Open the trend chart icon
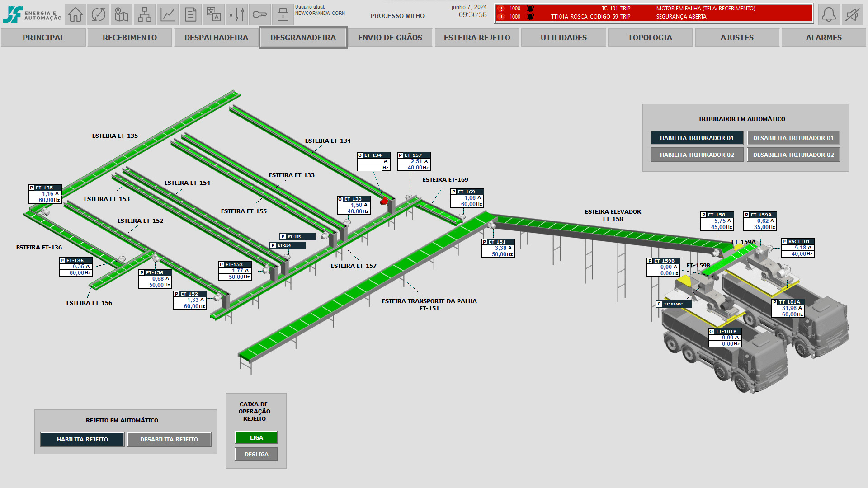868x488 pixels. [x=168, y=14]
